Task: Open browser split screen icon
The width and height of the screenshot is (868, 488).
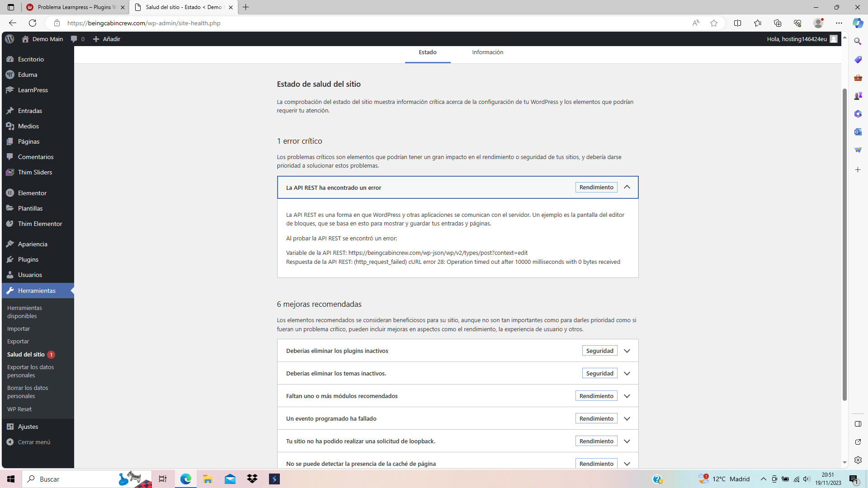Action: pos(738,23)
